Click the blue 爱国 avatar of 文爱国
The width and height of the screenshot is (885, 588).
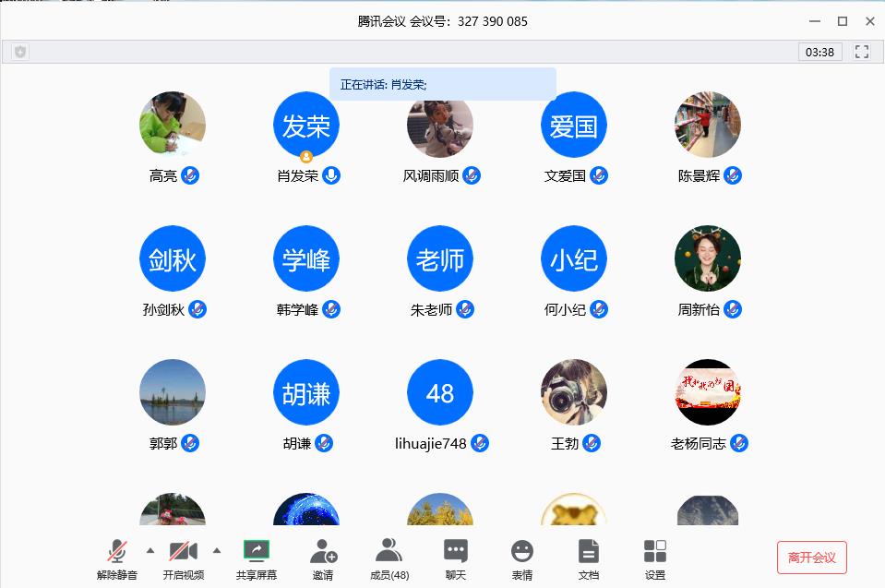574,126
